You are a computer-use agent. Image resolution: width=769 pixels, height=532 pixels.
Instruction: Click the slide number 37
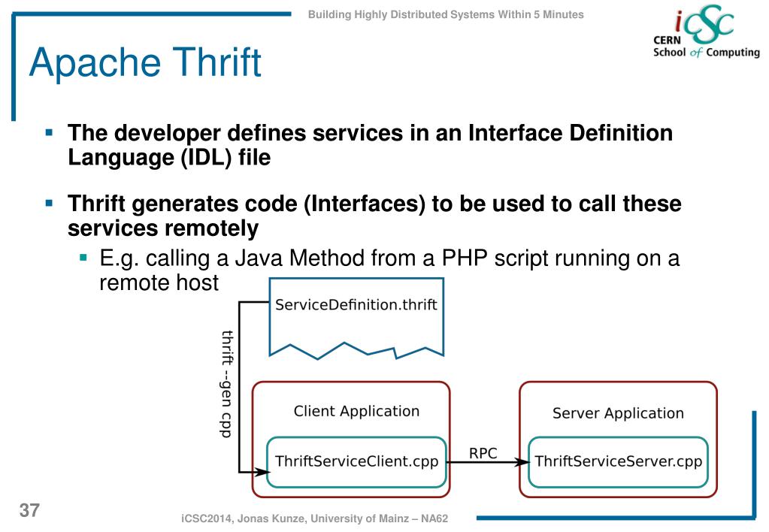point(29,510)
